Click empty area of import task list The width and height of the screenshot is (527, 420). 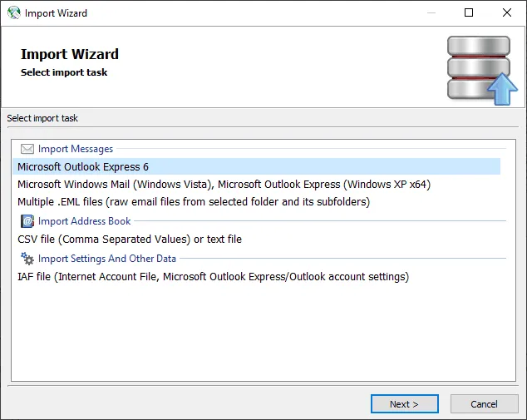pyautogui.click(x=258, y=333)
